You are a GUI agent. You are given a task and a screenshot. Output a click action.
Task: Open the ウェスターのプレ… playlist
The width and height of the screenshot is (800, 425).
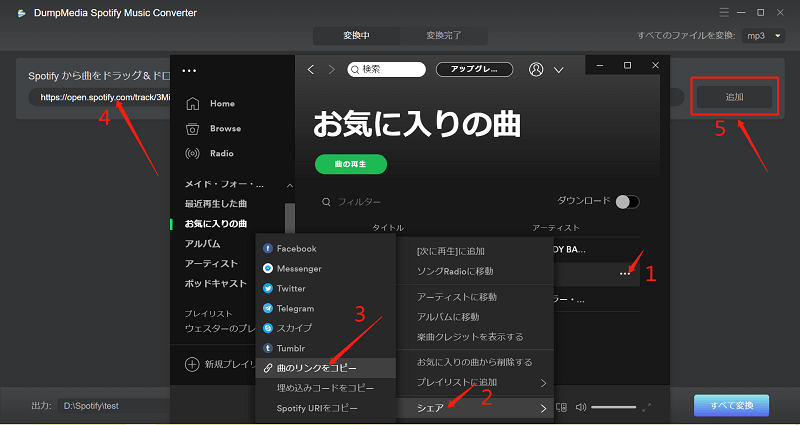coord(219,329)
